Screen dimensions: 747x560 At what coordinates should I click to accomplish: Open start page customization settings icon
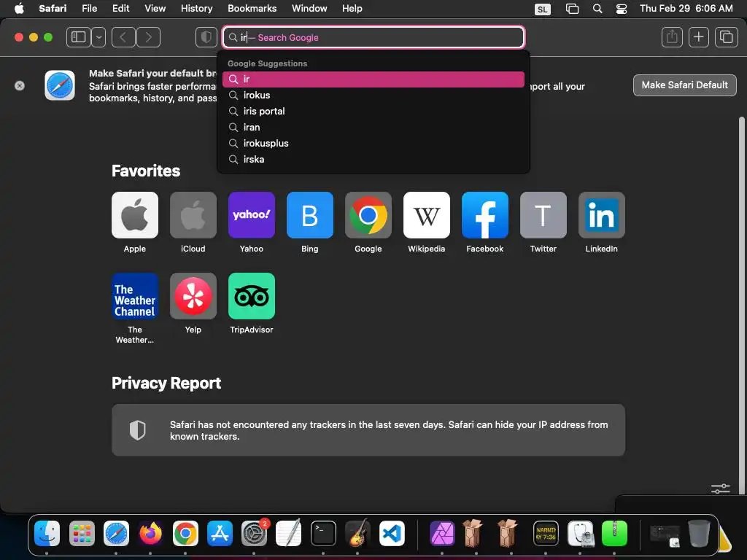tap(720, 489)
